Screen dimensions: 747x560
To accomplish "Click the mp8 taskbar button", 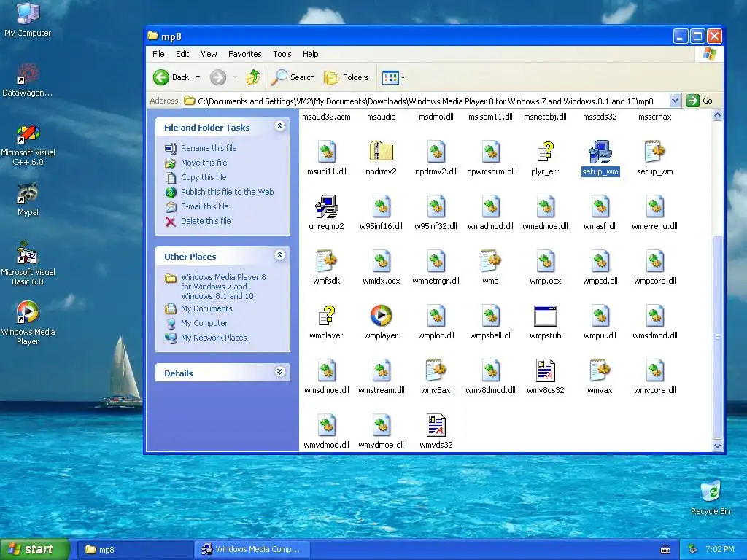I will point(134,550).
